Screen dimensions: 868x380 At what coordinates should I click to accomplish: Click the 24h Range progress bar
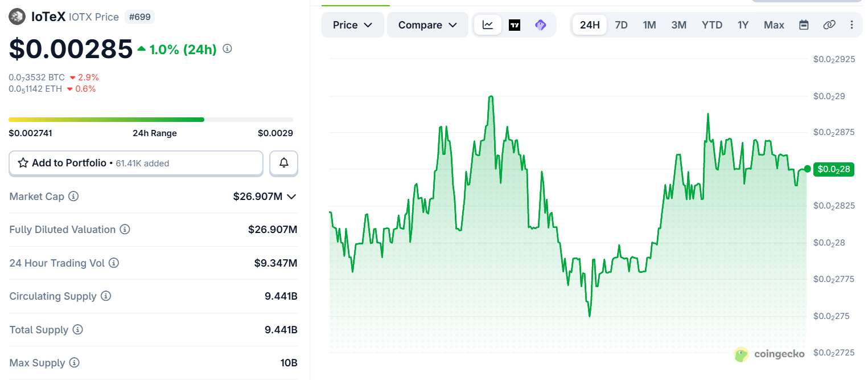151,120
